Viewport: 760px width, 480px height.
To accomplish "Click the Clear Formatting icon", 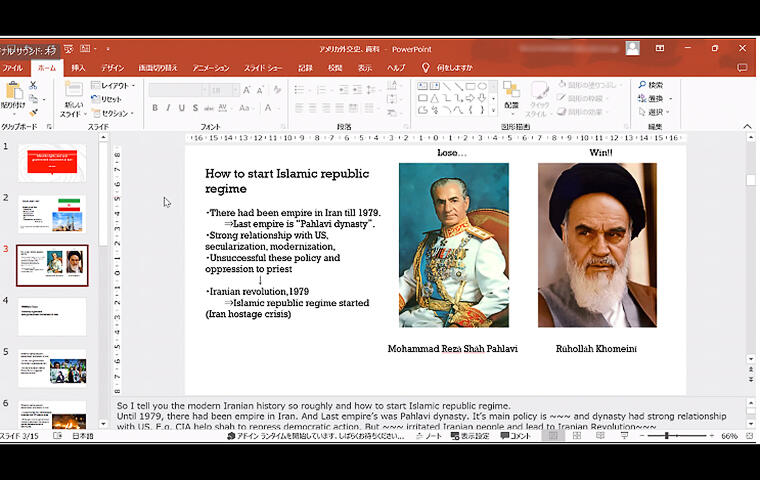I will [x=277, y=90].
